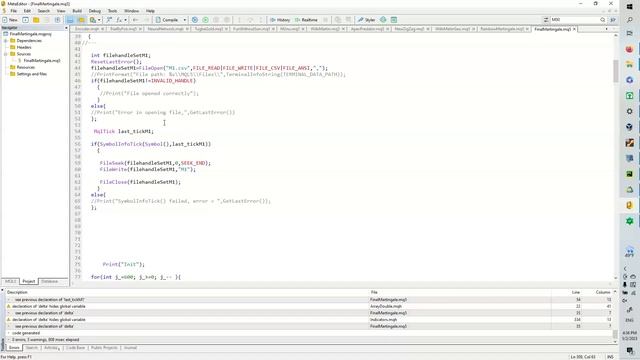Select the Headers folder in Navigator

click(x=24, y=47)
